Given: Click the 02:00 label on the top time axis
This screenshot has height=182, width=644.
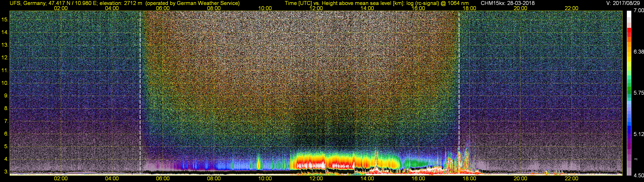Looking at the screenshot, I should (61, 8).
